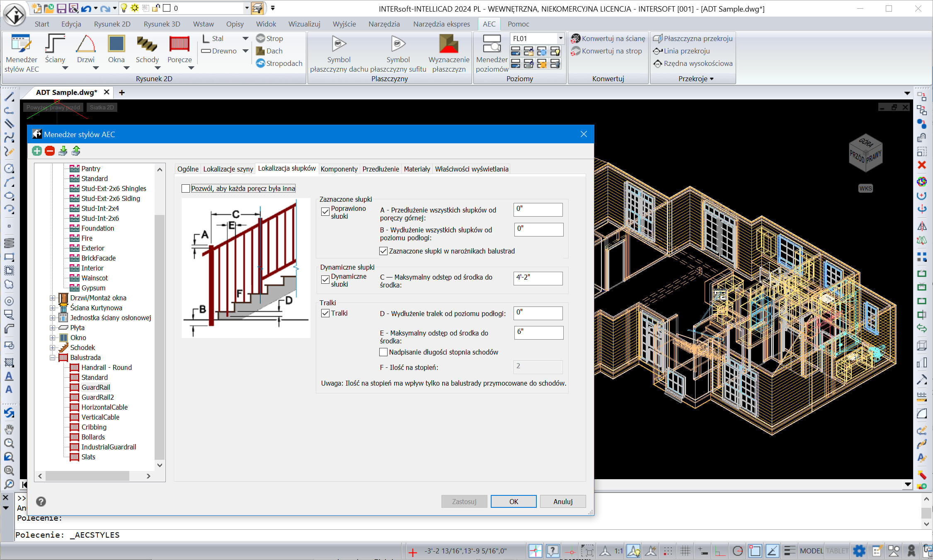Open Symbol płaszczyzny dachu tool

[339, 53]
